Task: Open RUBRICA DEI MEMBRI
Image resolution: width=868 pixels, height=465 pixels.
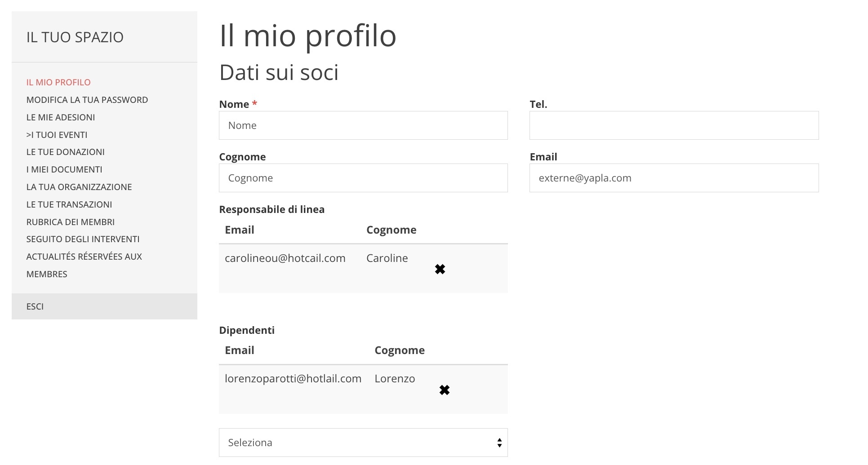Action: click(71, 221)
